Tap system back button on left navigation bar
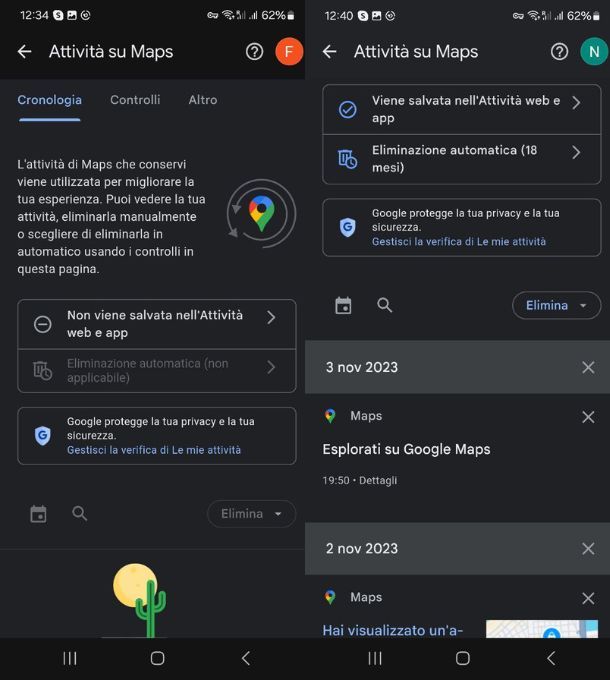610x680 pixels. pos(246,658)
